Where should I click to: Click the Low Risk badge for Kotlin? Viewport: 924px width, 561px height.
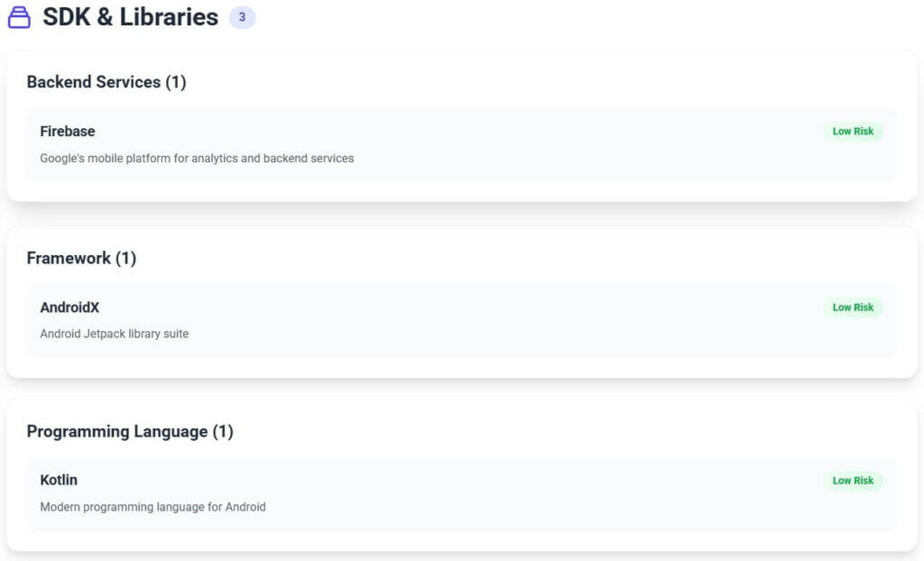click(x=853, y=480)
